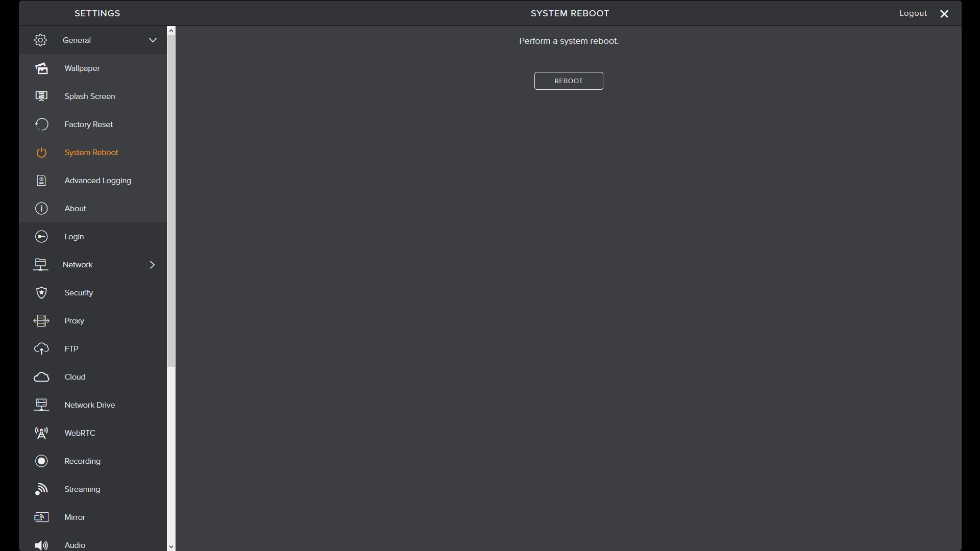Click the Wallpaper icon
This screenshot has width=980, height=551.
click(x=41, y=68)
